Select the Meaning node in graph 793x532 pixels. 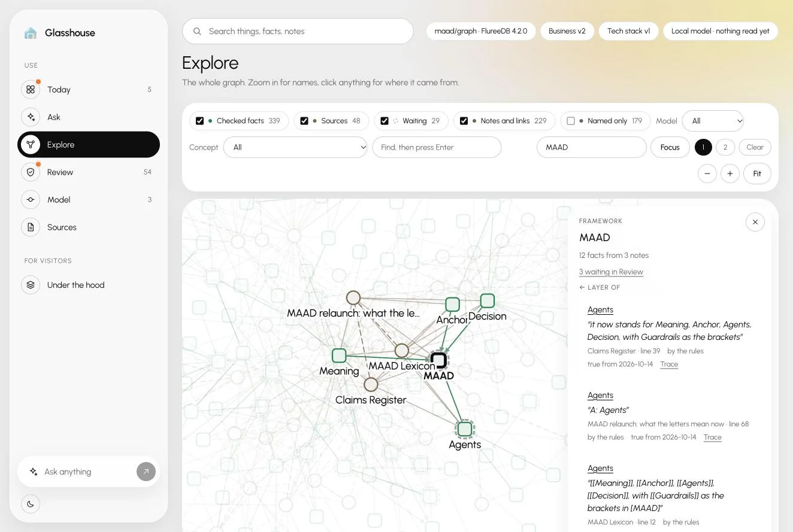pyautogui.click(x=339, y=355)
